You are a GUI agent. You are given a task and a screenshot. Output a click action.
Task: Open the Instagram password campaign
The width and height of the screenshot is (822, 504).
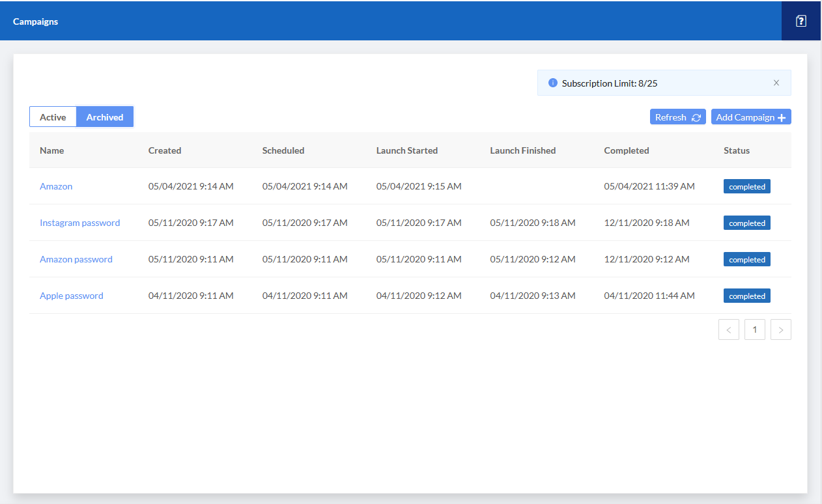pyautogui.click(x=79, y=223)
